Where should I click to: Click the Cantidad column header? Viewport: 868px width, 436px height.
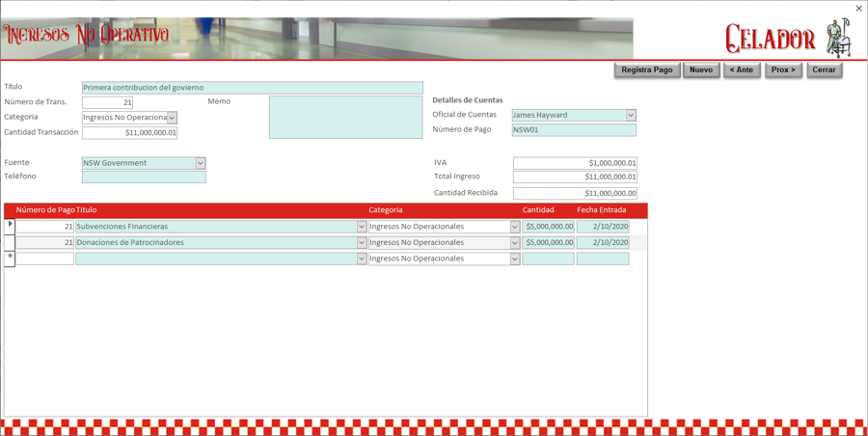[538, 210]
